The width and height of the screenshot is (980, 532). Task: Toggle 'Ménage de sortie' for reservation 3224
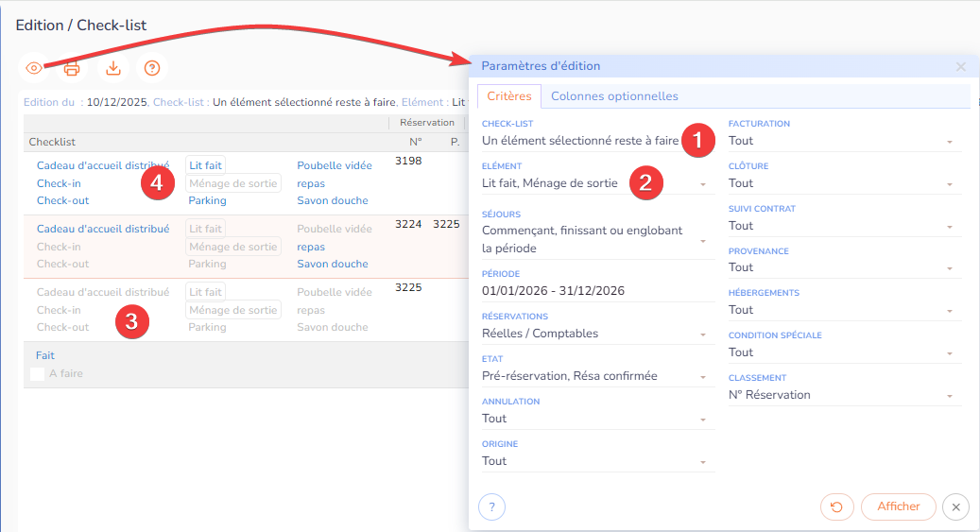click(x=232, y=247)
